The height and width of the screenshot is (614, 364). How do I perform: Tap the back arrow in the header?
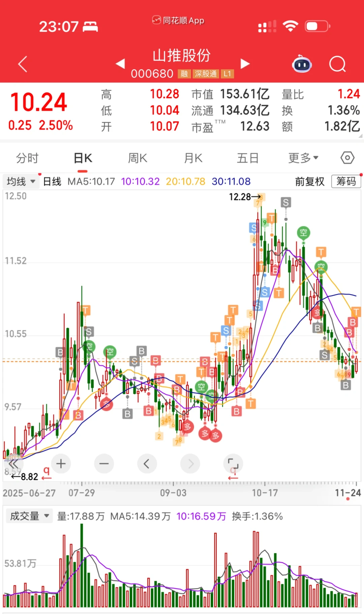tap(23, 64)
